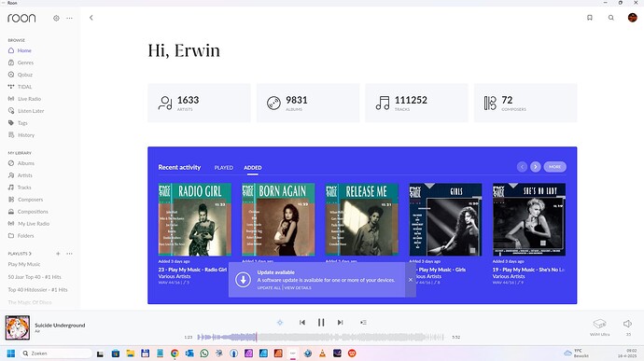Open Girls album cover
Image resolution: width=644 pixels, height=361 pixels.
[x=445, y=219]
